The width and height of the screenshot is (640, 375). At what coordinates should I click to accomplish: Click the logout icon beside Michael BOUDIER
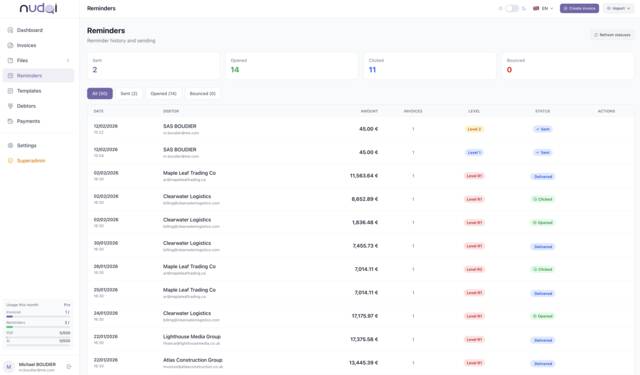point(69,366)
